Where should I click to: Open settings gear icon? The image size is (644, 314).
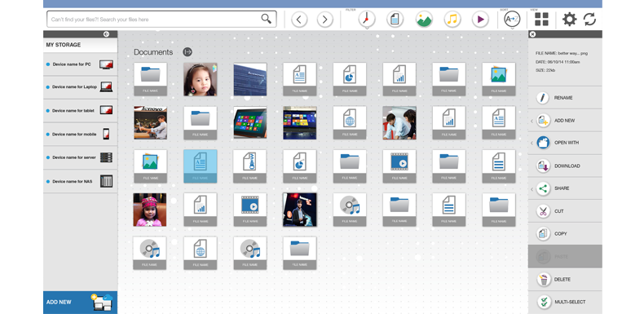569,20
